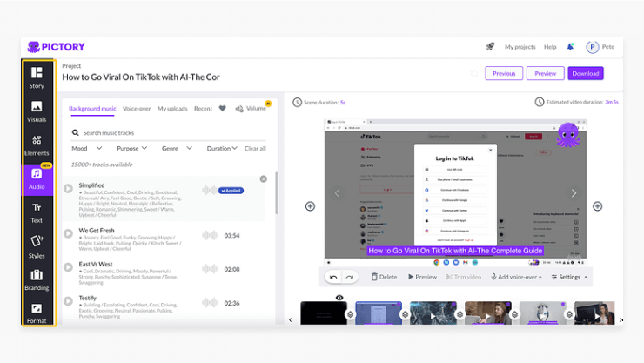Click the Previous button
The height and width of the screenshot is (363, 644).
coord(504,73)
